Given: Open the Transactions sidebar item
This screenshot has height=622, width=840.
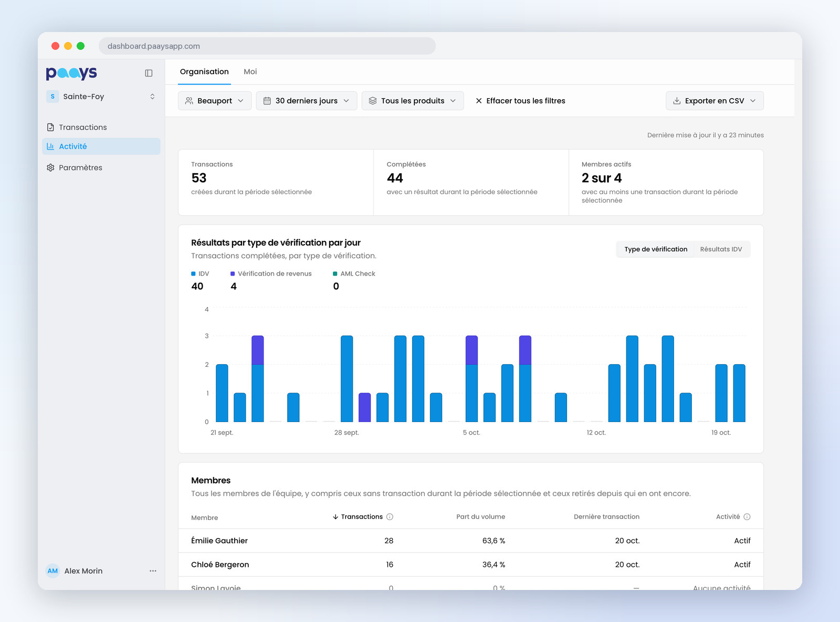Looking at the screenshot, I should tap(101, 127).
